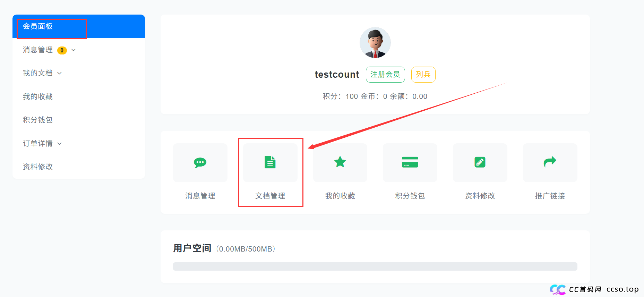Viewport: 644px width, 297px height.
Task: Click the yellow 0 message count badge
Action: (x=62, y=50)
